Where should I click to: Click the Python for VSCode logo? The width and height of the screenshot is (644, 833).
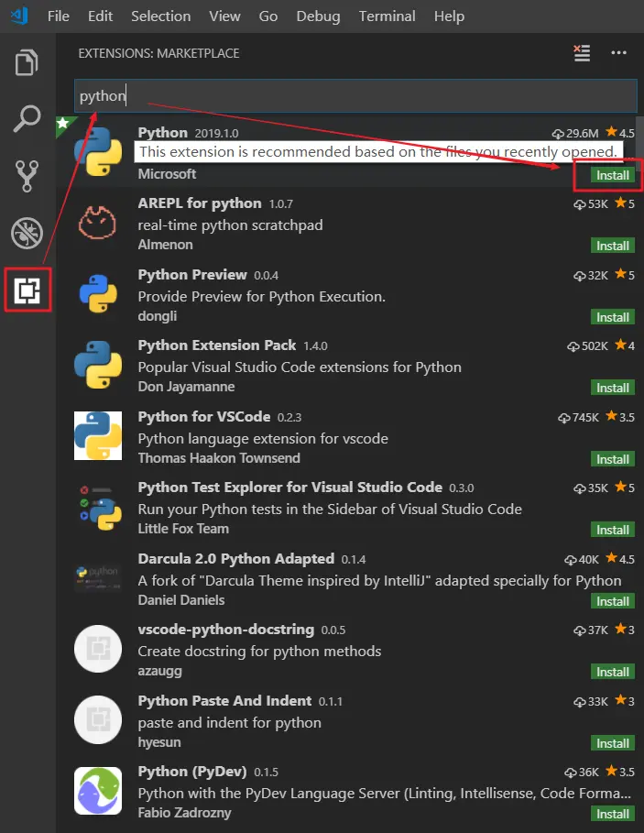tap(98, 435)
